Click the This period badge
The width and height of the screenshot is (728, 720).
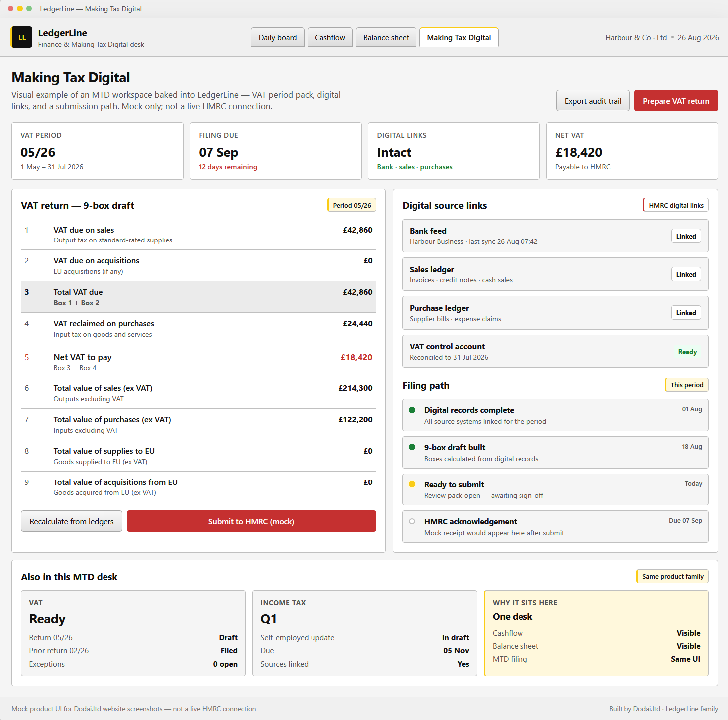tap(687, 385)
